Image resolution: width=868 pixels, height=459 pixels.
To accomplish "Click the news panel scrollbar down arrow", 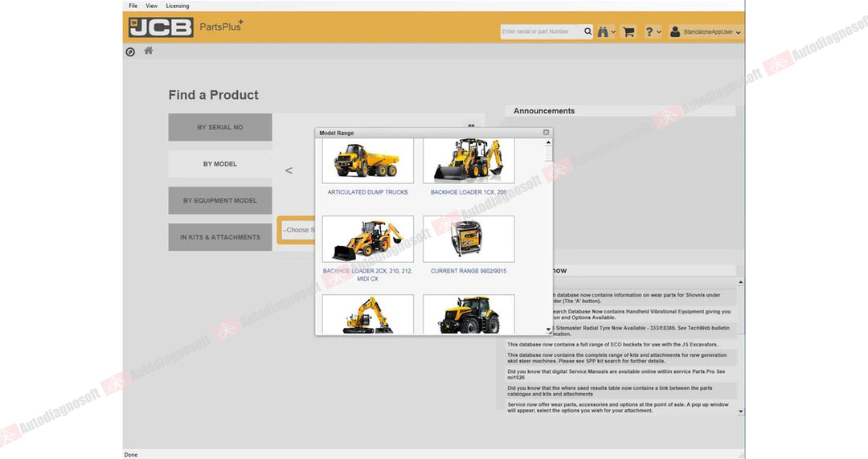I will pyautogui.click(x=740, y=412).
